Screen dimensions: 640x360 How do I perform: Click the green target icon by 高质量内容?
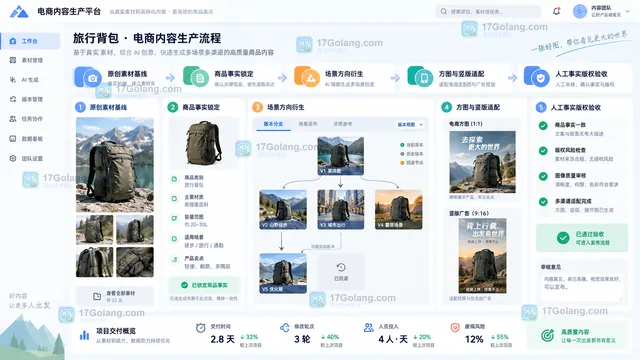coord(547,336)
